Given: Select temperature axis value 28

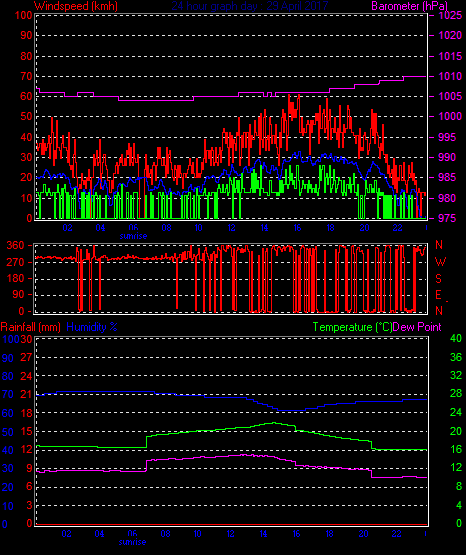Looking at the screenshot, I should [x=456, y=394].
